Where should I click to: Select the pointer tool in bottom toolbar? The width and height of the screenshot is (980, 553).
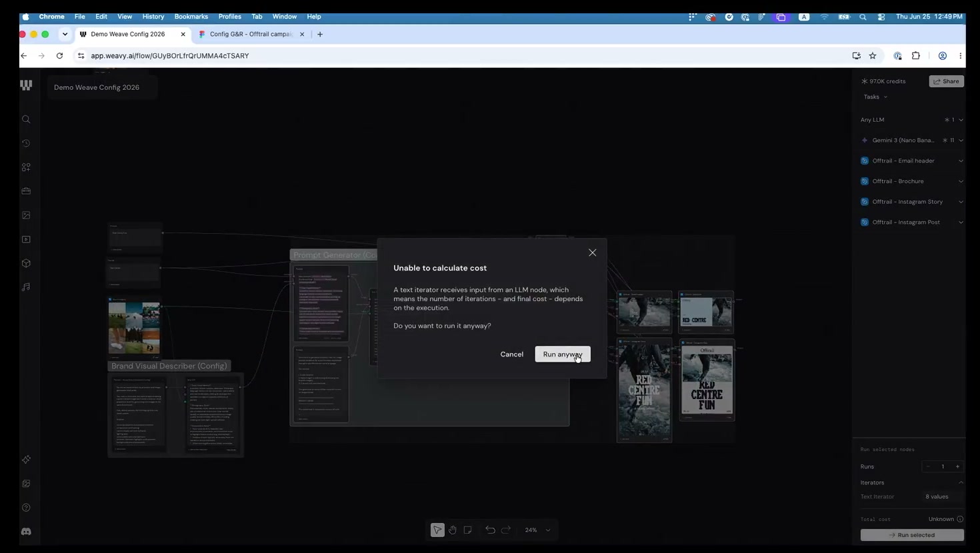click(437, 530)
